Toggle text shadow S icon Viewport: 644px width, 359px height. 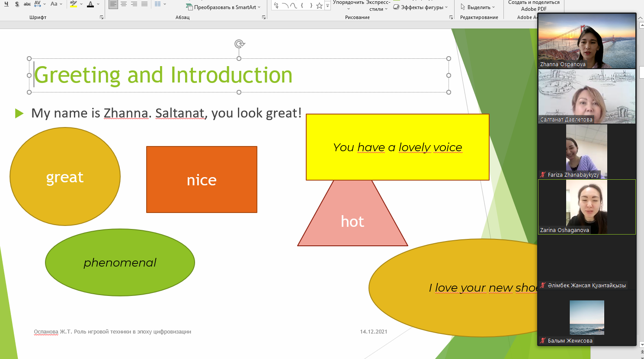click(x=17, y=4)
